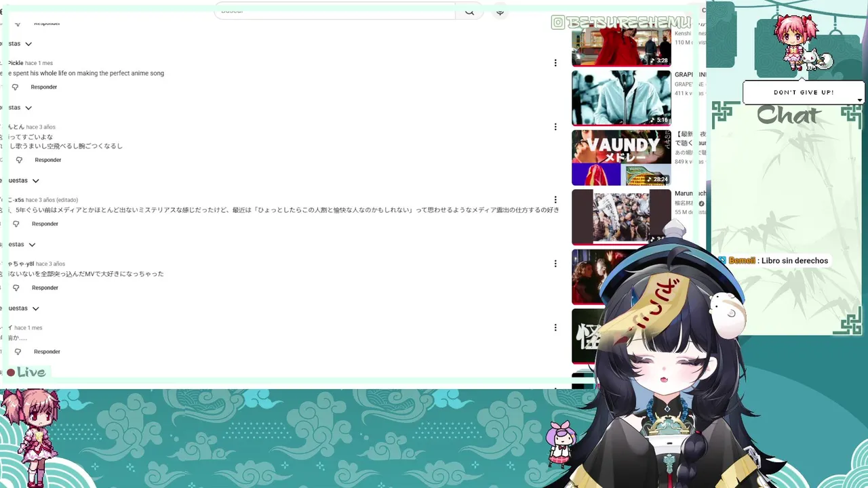Click the microphone voice search icon
This screenshot has height=488, width=868.
tap(500, 12)
